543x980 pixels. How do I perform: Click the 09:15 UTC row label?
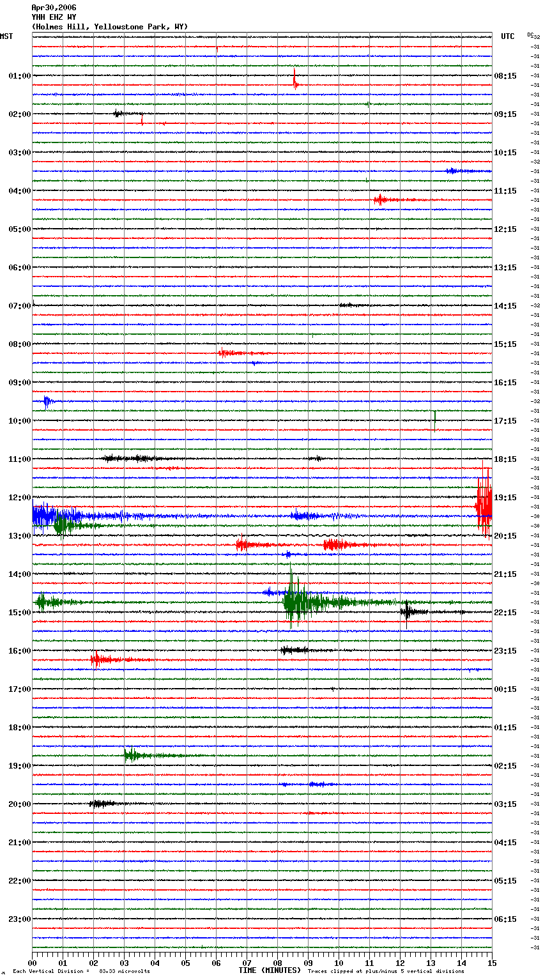click(505, 114)
